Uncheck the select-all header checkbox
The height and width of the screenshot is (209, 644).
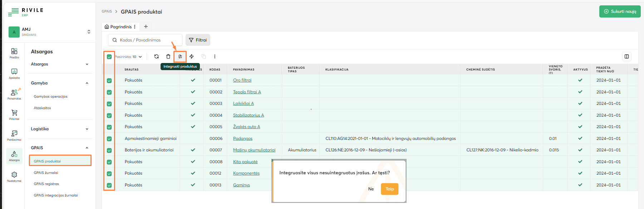tap(109, 57)
